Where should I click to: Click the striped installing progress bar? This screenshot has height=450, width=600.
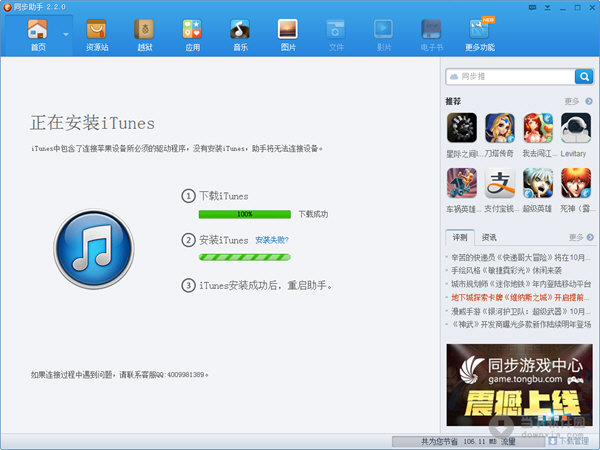[x=245, y=257]
